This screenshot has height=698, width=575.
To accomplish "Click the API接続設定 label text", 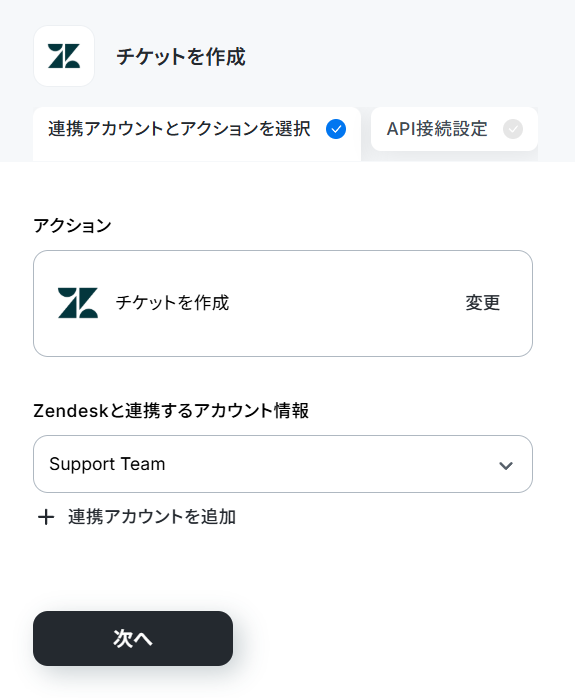I will (437, 129).
